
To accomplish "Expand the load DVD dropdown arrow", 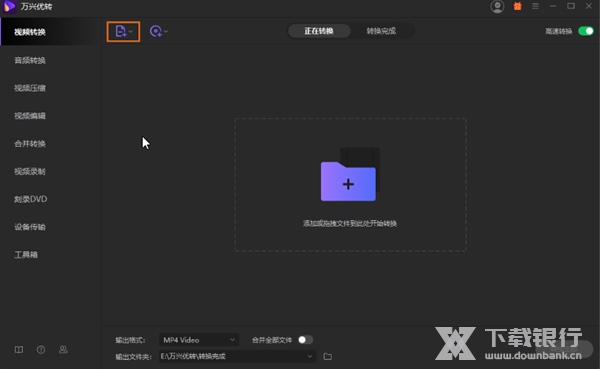I will coord(166,31).
